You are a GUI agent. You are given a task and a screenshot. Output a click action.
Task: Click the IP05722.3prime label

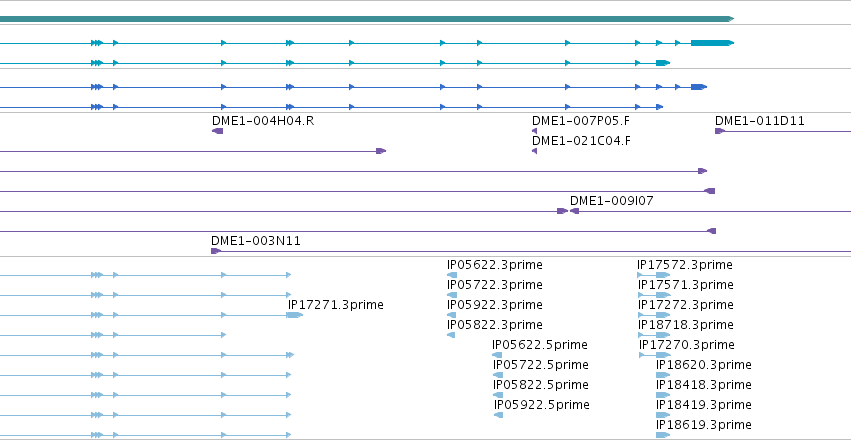[494, 285]
